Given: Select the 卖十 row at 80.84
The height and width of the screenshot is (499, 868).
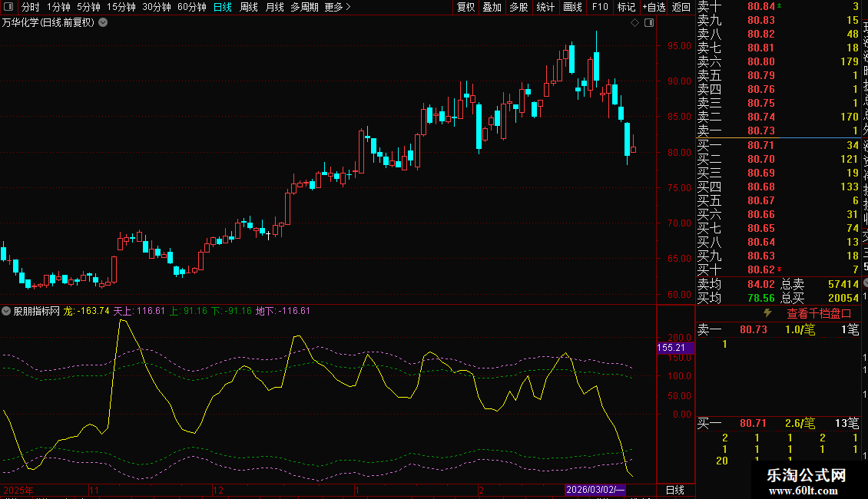Looking at the screenshot, I should [x=778, y=6].
